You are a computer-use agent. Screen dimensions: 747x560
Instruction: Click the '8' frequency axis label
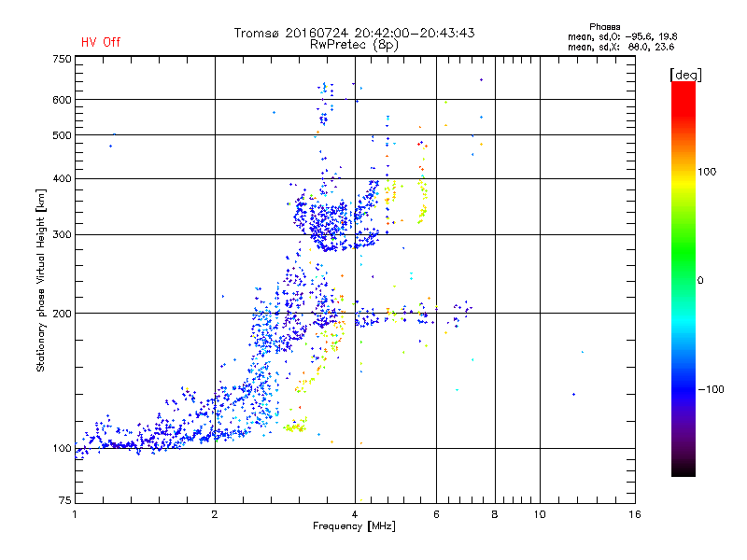point(495,514)
